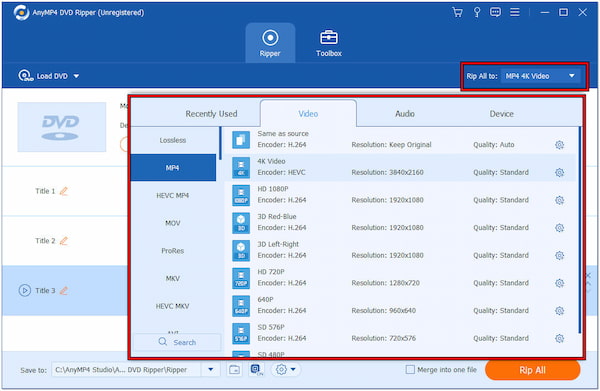Enable Merge into one file checkbox
Screen dimensions: 600x391
[410, 370]
